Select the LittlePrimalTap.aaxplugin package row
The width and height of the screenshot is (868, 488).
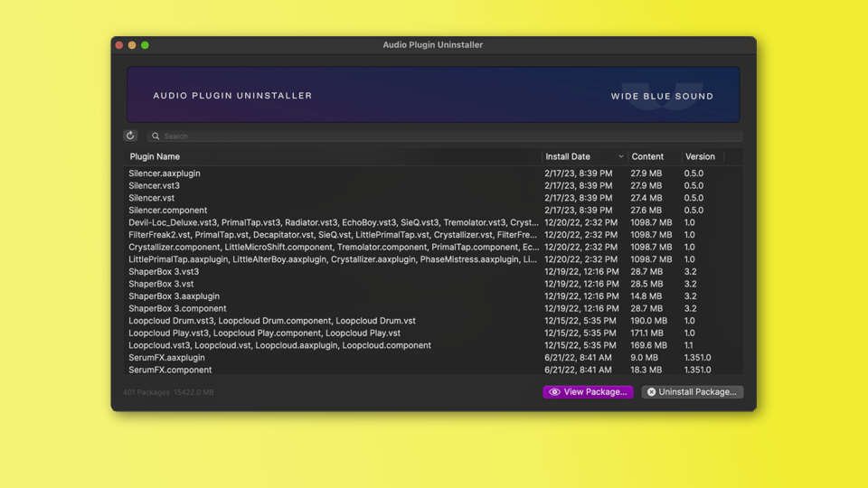(x=433, y=259)
